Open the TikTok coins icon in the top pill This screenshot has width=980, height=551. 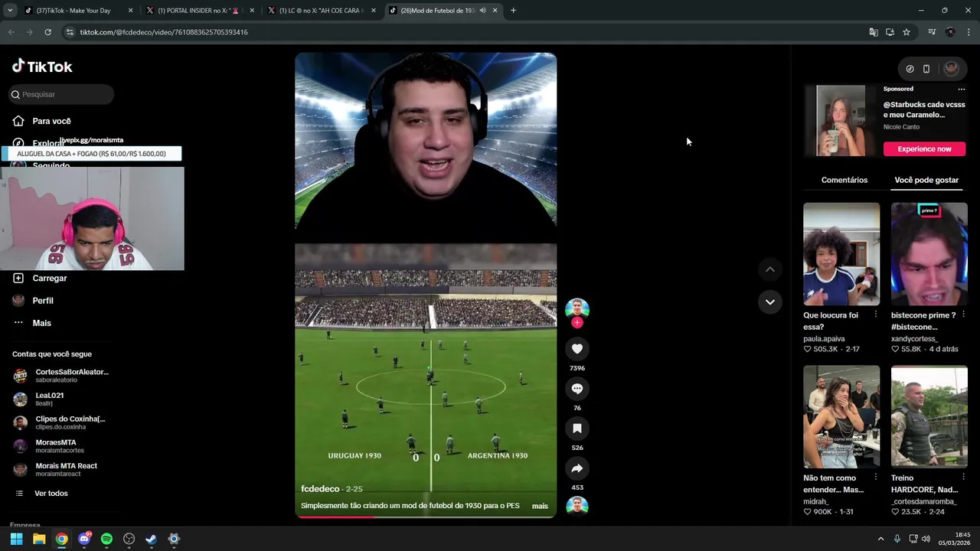coord(910,69)
